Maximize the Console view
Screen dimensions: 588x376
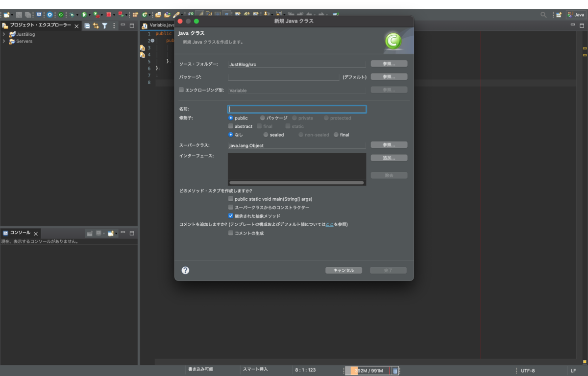pos(132,234)
